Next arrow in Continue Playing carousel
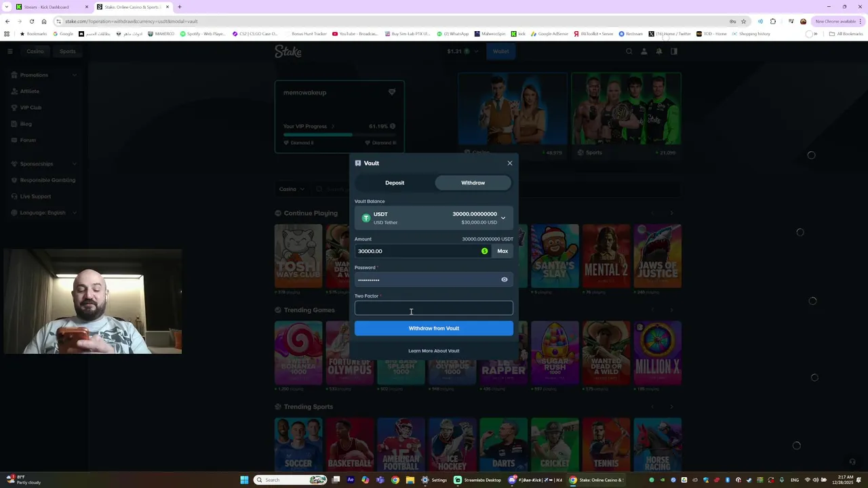Screen dimensions: 868x488 [x=671, y=213]
